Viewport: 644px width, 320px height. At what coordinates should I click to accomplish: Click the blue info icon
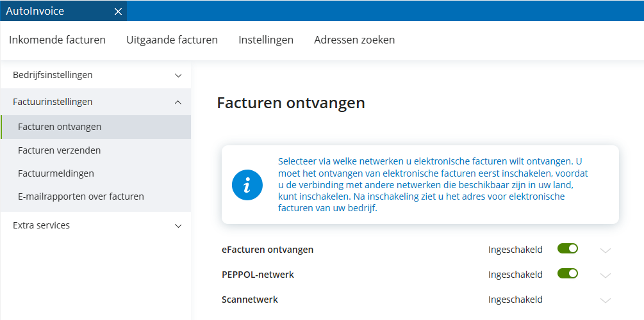[x=247, y=184]
